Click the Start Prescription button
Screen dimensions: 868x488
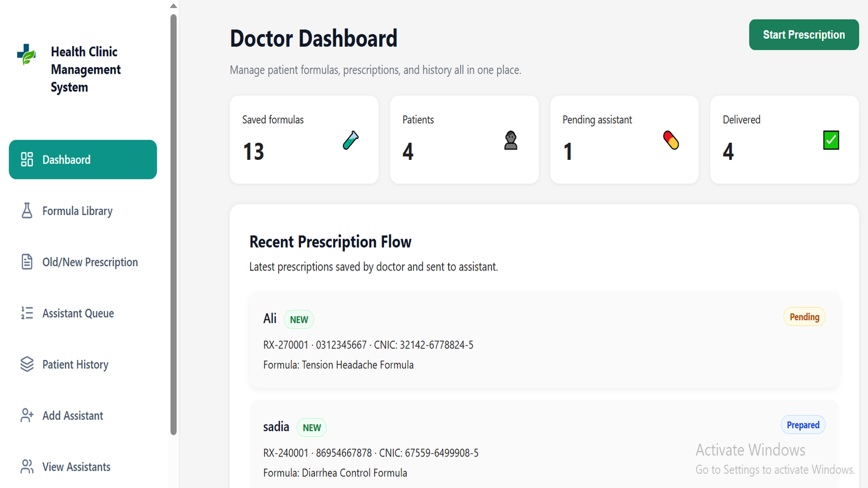pos(804,35)
